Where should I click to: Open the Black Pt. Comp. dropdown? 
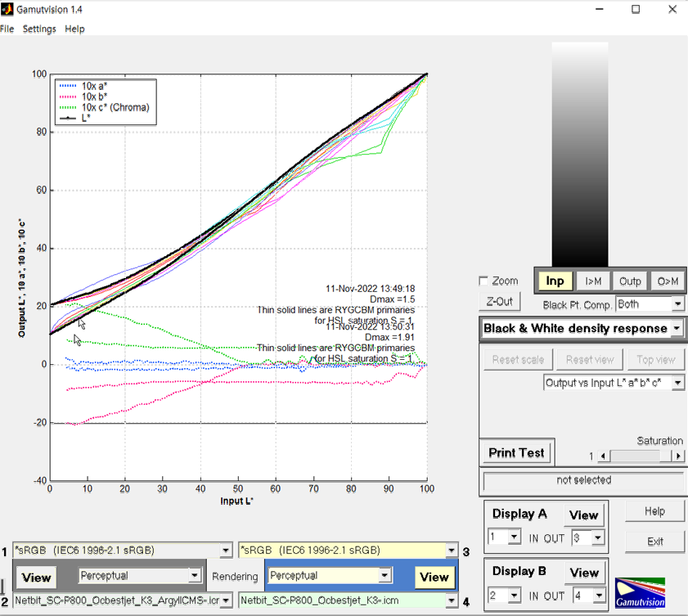[650, 304]
